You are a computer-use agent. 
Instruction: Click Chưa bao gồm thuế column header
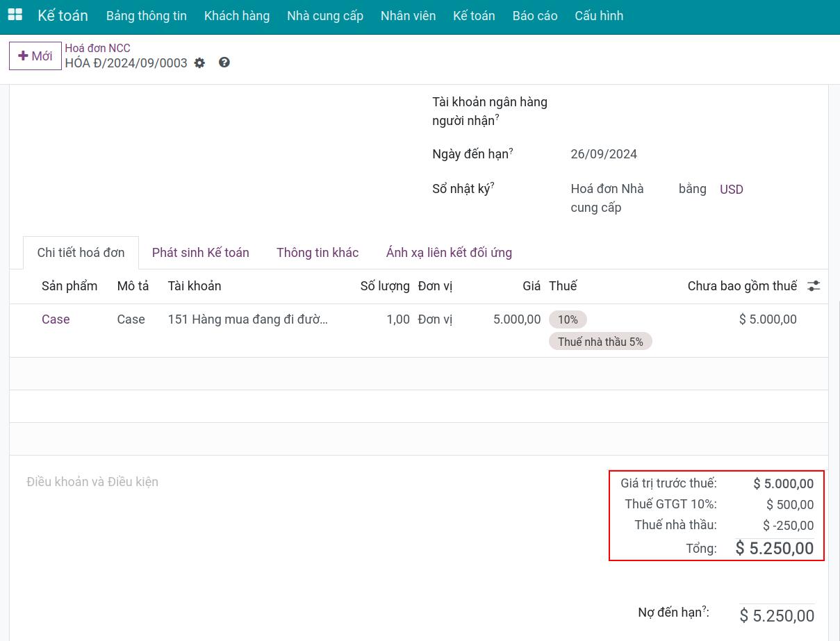point(742,286)
